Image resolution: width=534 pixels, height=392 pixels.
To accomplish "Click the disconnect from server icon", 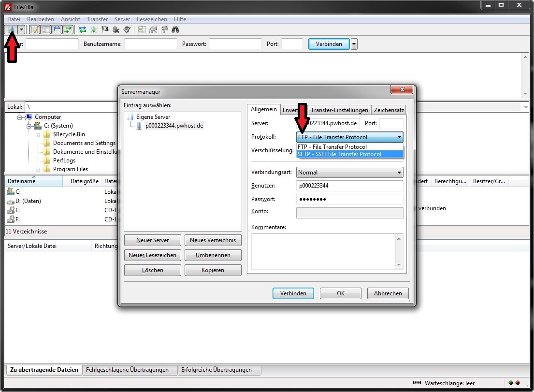I will click(x=116, y=29).
